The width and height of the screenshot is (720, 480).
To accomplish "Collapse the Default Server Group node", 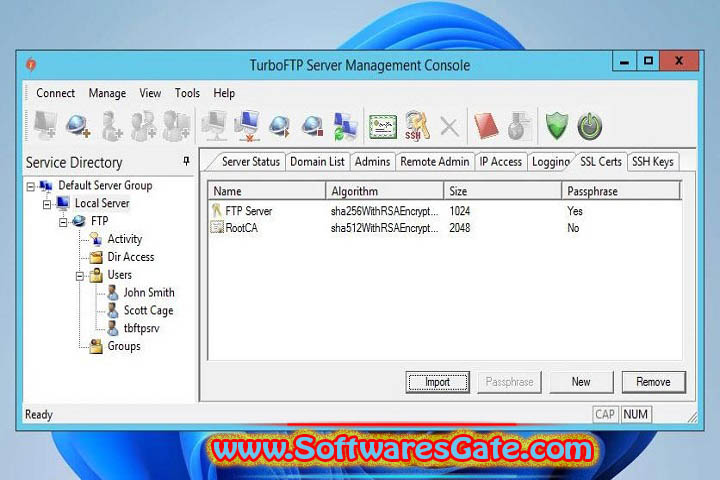I will click(31, 186).
